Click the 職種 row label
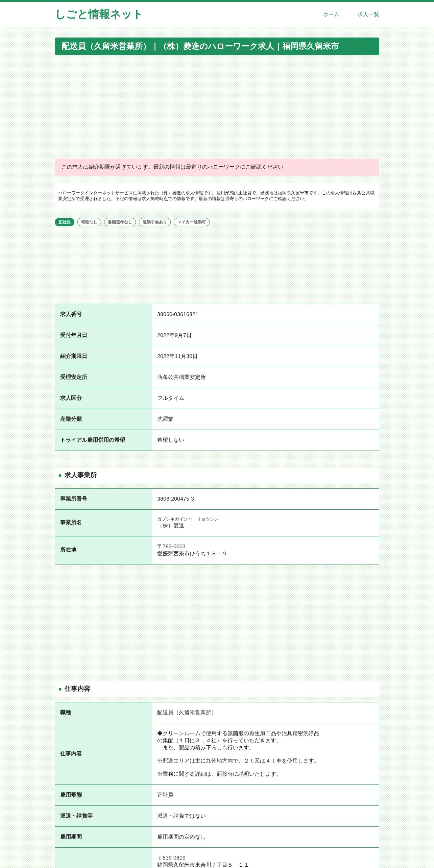The image size is (434, 868). pyautogui.click(x=66, y=713)
